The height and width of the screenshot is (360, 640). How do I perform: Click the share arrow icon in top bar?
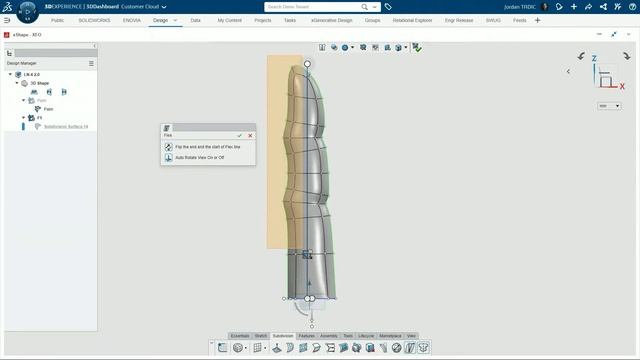588,7
